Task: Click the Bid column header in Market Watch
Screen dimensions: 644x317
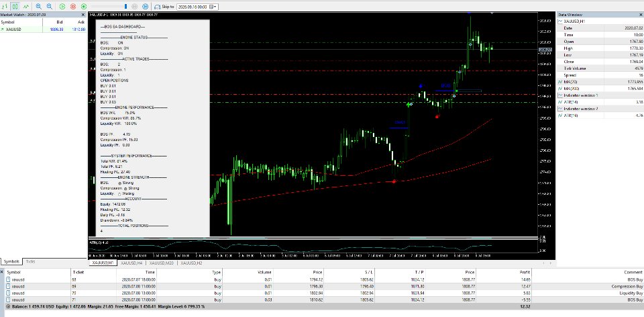Action: point(60,22)
